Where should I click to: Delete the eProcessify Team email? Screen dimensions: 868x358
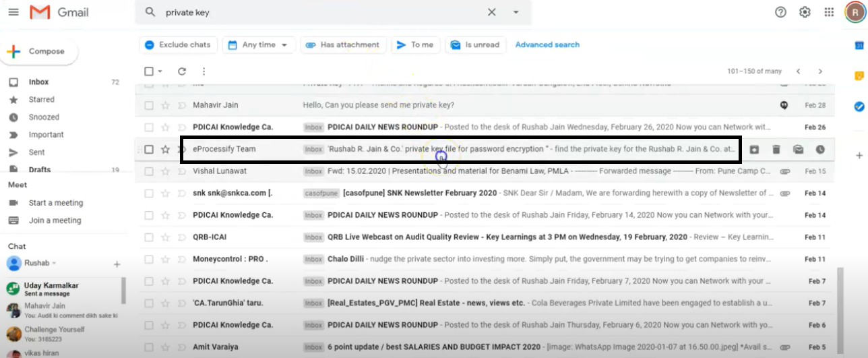point(776,149)
